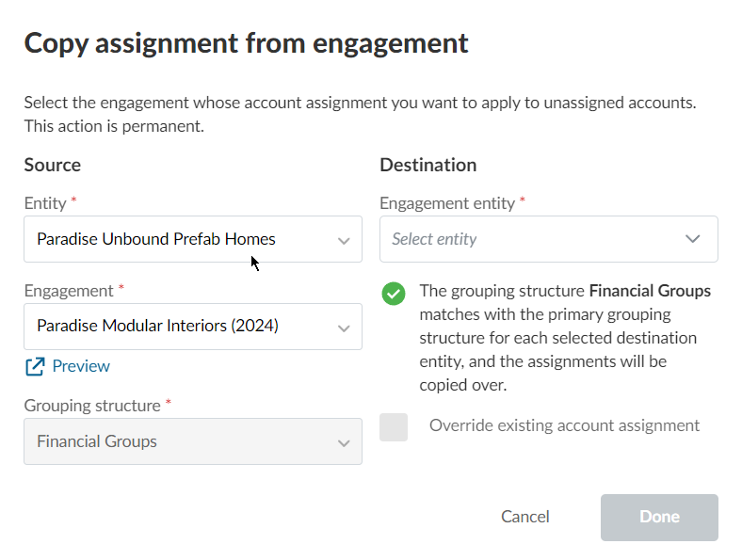Enable the Override existing account assignment checkbox
The width and height of the screenshot is (742, 560).
coord(394,426)
